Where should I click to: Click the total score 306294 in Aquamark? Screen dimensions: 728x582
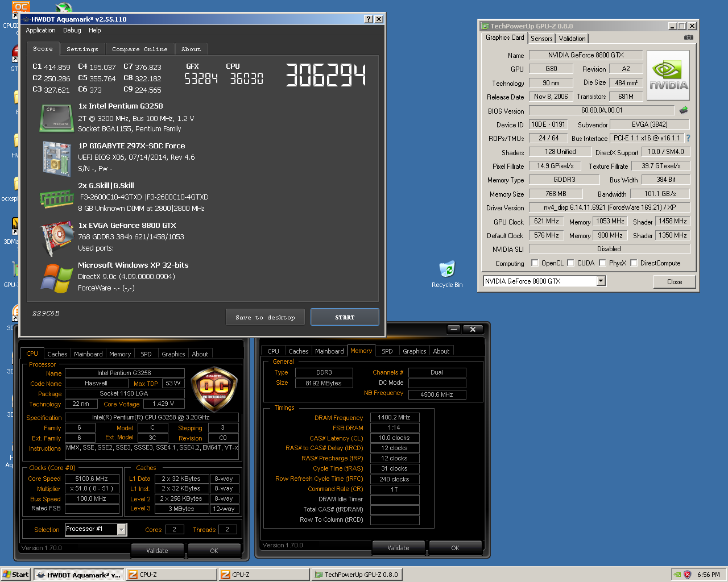pos(326,74)
